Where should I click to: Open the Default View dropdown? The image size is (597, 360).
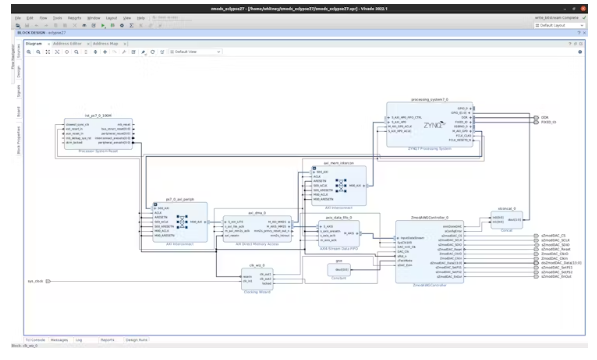pyautogui.click(x=195, y=52)
